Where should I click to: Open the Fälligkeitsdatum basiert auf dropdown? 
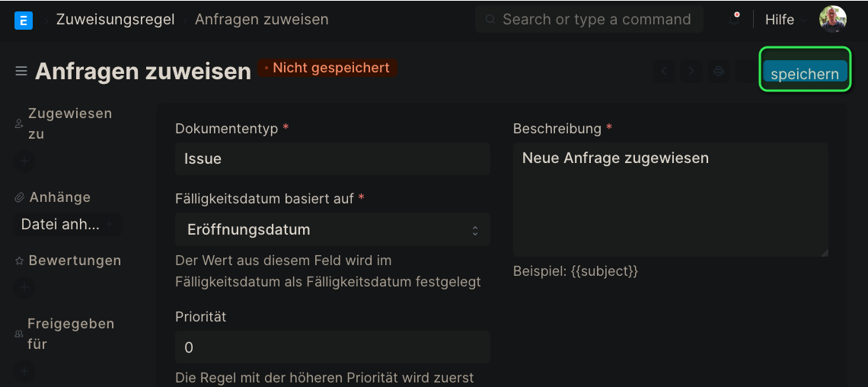point(332,229)
